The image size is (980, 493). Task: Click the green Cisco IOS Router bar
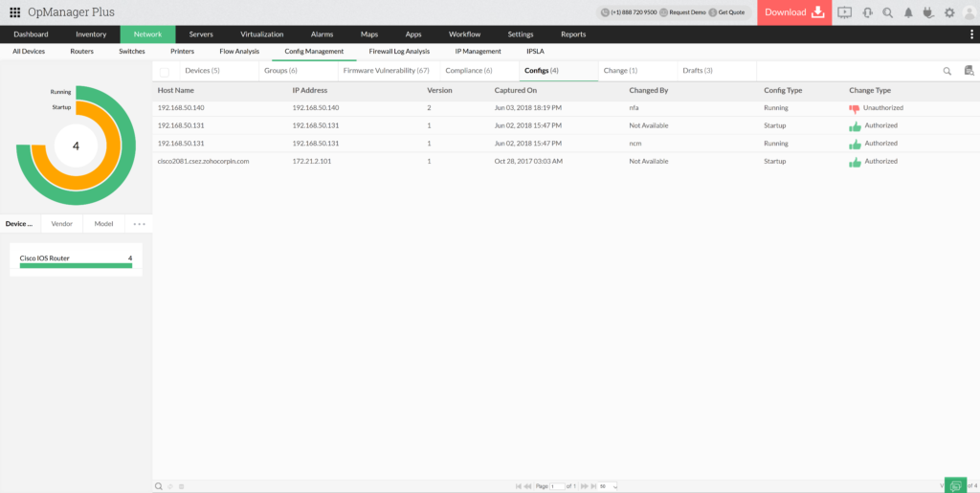[x=76, y=266]
